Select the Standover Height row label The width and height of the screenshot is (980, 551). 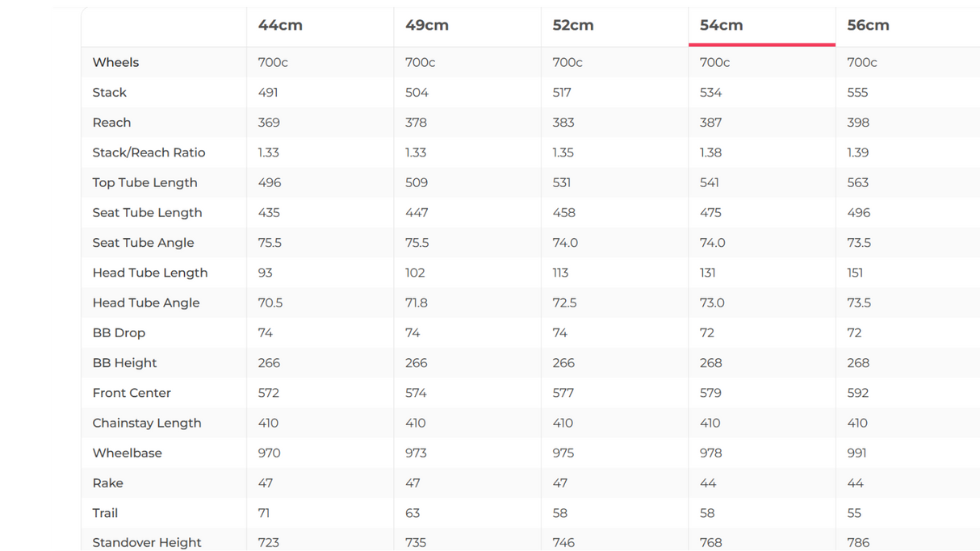[146, 542]
